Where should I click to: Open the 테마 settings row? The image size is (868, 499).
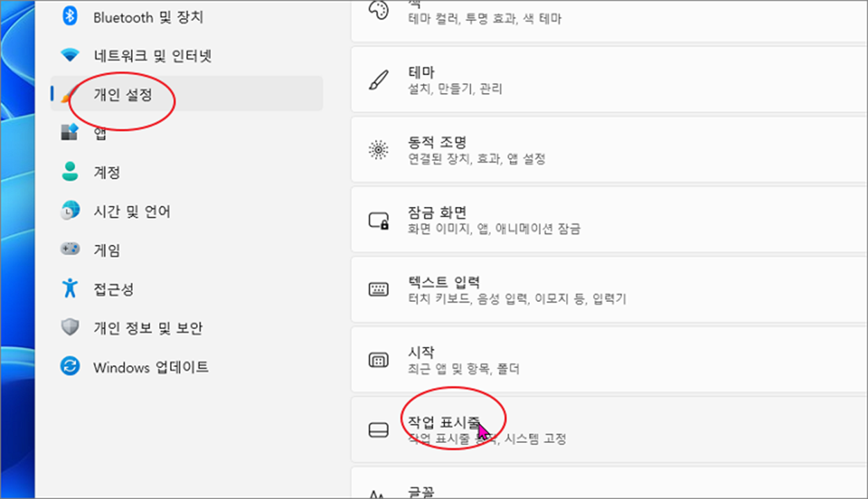point(609,80)
